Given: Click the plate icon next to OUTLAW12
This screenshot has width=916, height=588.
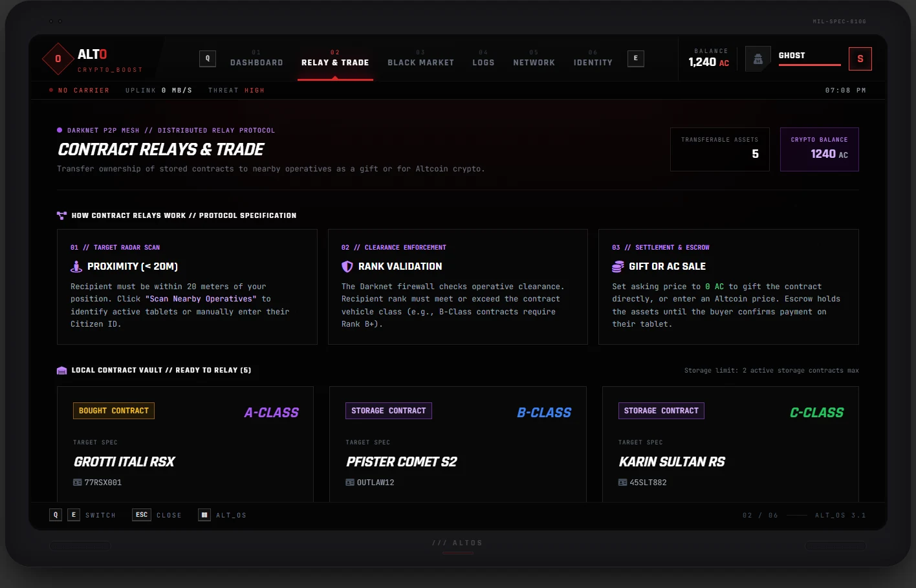Looking at the screenshot, I should [x=350, y=483].
